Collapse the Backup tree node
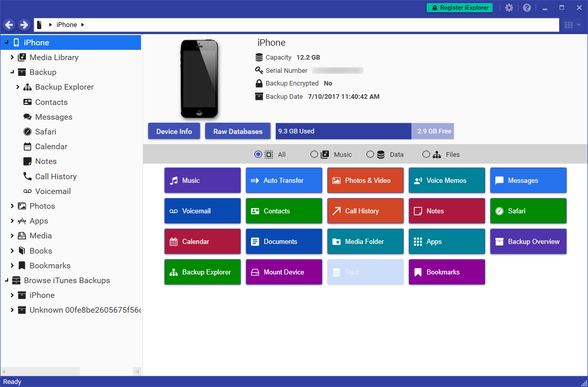Image resolution: width=588 pixels, height=387 pixels. (x=12, y=72)
